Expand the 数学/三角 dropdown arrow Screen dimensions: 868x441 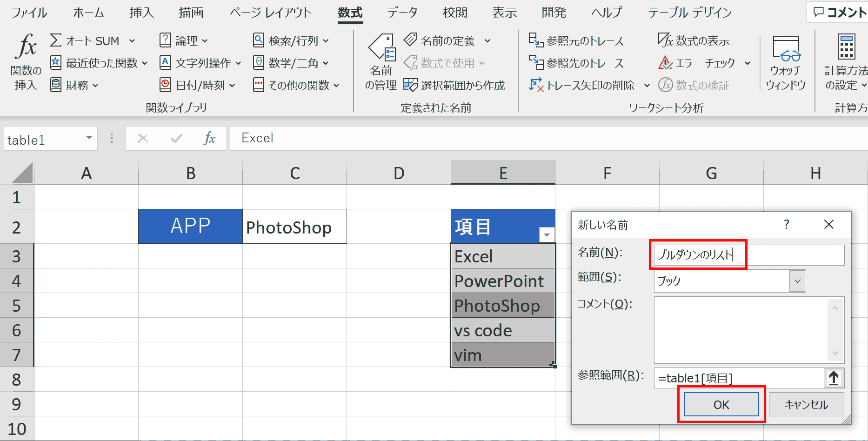[326, 63]
